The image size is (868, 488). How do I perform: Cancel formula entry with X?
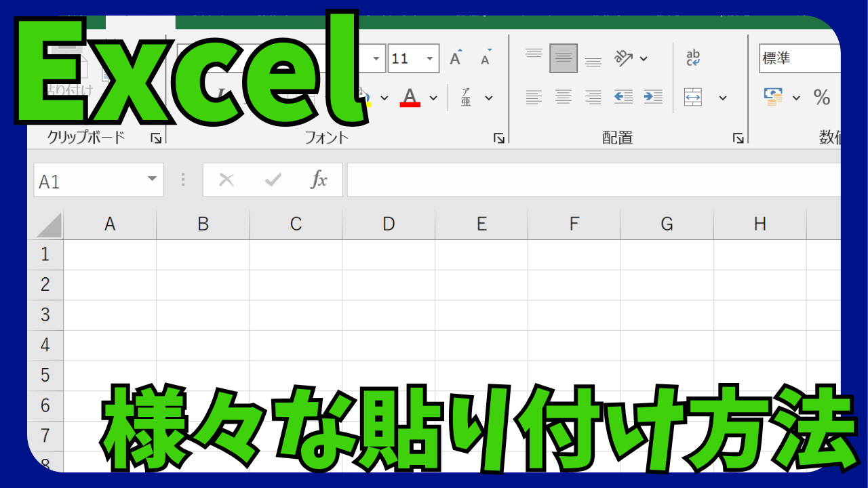pos(226,180)
